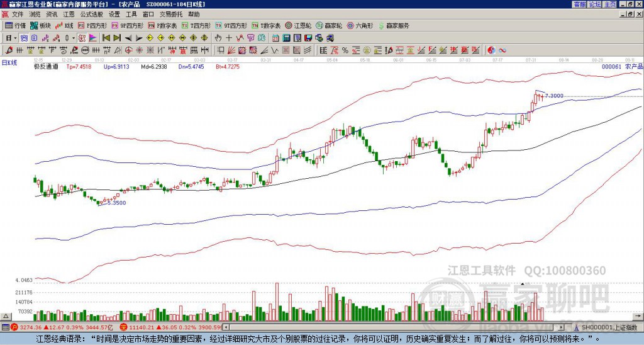Image resolution: width=644 pixels, height=345 pixels.
Task: Open the T数字表 tool
Action: coord(266,25)
